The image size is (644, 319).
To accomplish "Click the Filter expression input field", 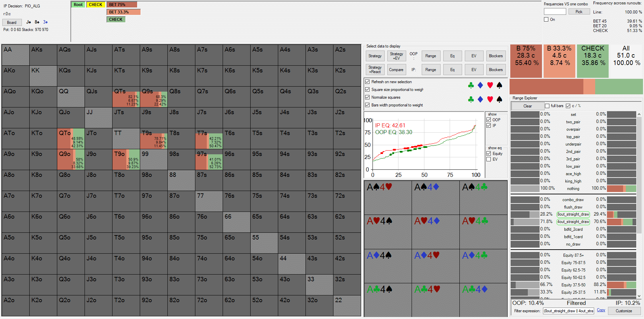I will tap(568, 311).
